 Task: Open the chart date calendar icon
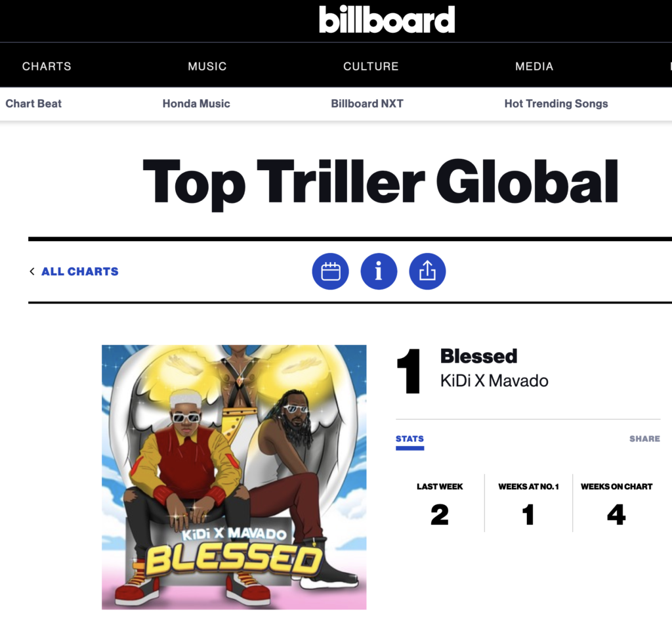(x=331, y=271)
